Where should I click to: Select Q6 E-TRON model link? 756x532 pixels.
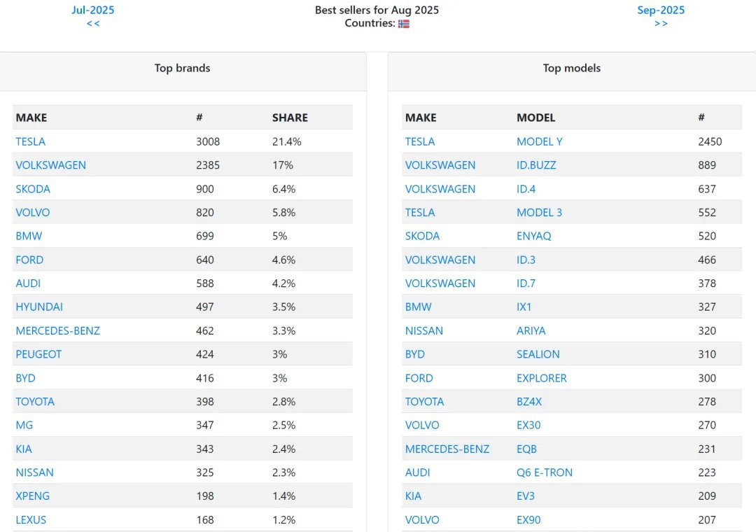pyautogui.click(x=545, y=472)
